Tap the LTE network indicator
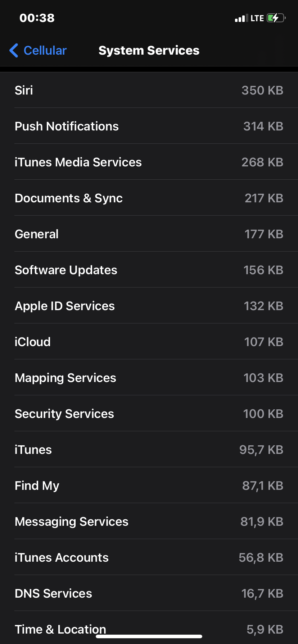The width and height of the screenshot is (298, 644). pos(257,18)
